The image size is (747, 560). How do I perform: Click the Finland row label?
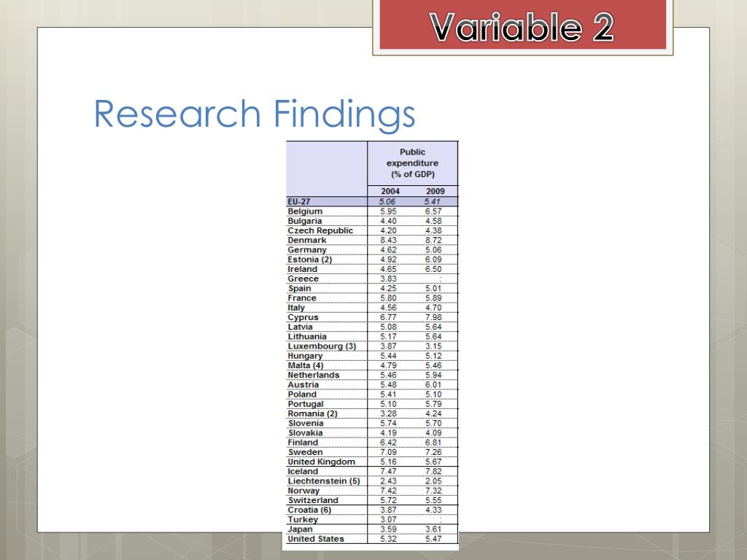pos(303,443)
